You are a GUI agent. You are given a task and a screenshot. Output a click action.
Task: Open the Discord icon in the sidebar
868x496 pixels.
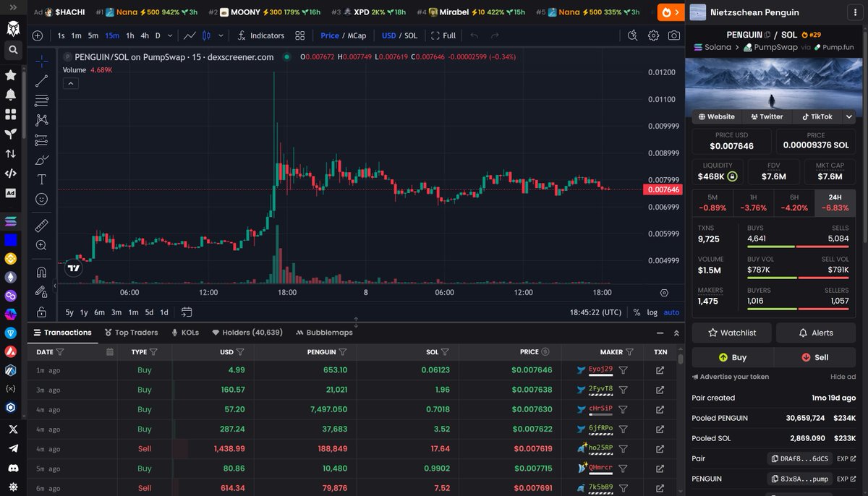click(x=12, y=468)
